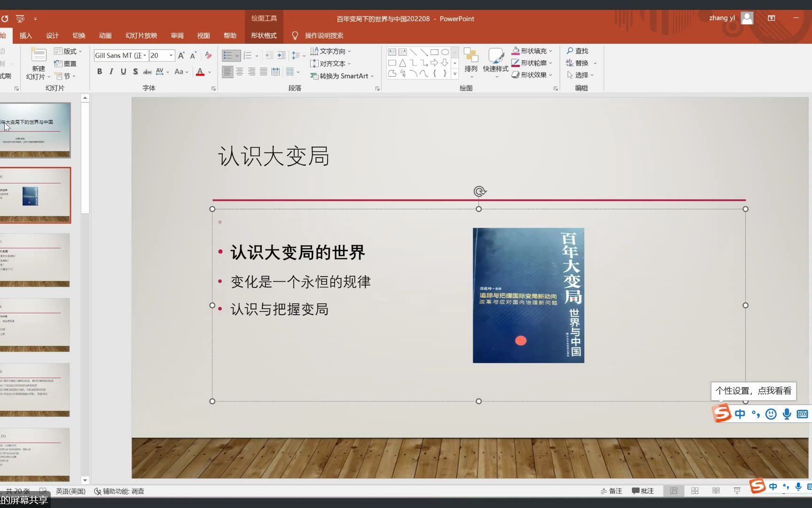The width and height of the screenshot is (812, 508).
Task: Open the columns dropdown in paragraph group
Action: click(292, 71)
